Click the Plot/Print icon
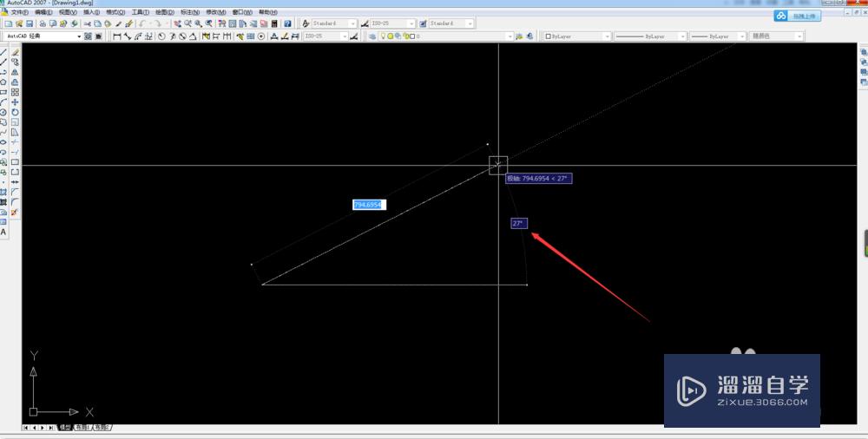The image size is (868, 439). 43,23
